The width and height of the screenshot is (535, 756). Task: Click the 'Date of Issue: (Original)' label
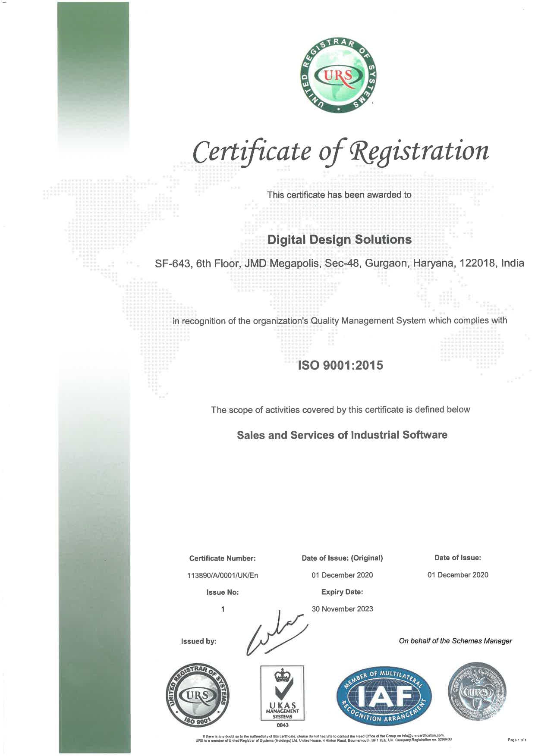click(x=342, y=558)
